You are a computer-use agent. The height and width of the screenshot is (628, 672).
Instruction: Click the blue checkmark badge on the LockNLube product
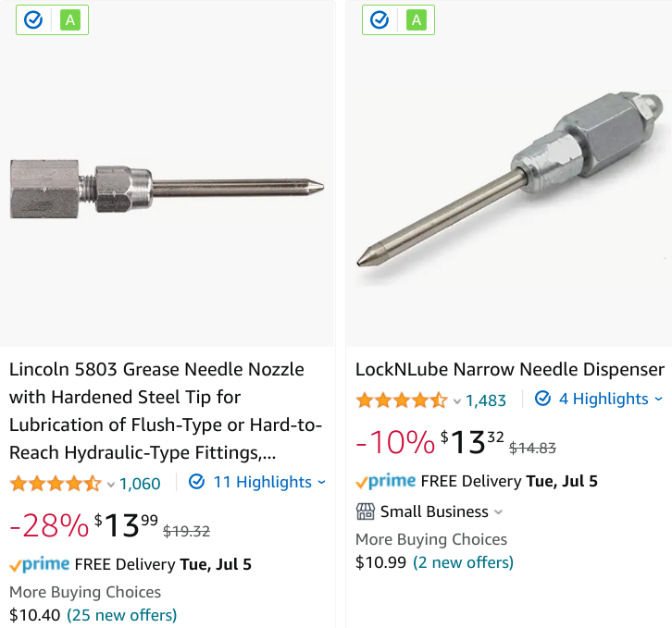point(380,19)
